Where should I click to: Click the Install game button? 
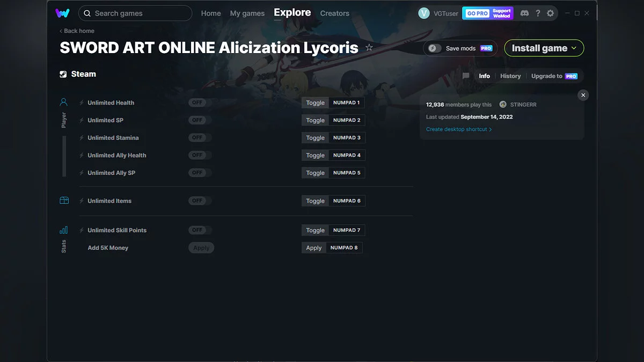(544, 48)
